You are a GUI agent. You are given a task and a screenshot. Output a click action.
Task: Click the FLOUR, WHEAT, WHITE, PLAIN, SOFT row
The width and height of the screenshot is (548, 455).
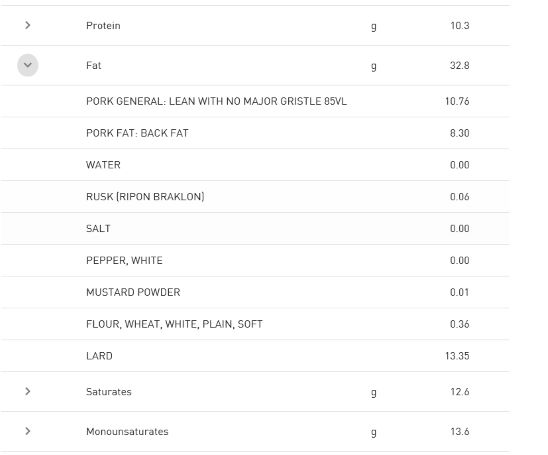255,324
